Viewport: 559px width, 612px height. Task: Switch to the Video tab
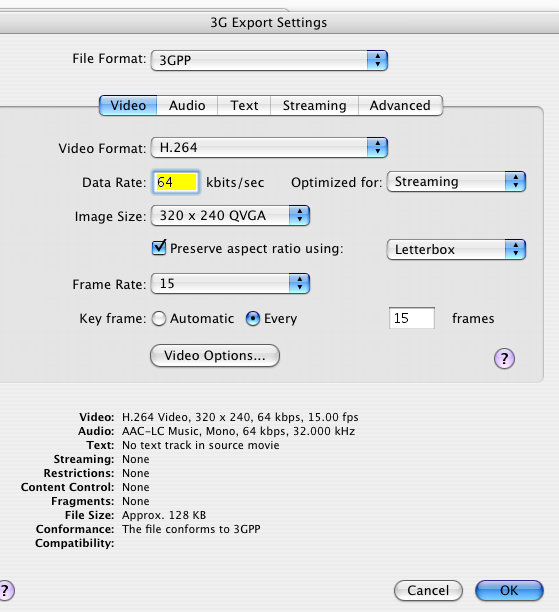point(128,105)
